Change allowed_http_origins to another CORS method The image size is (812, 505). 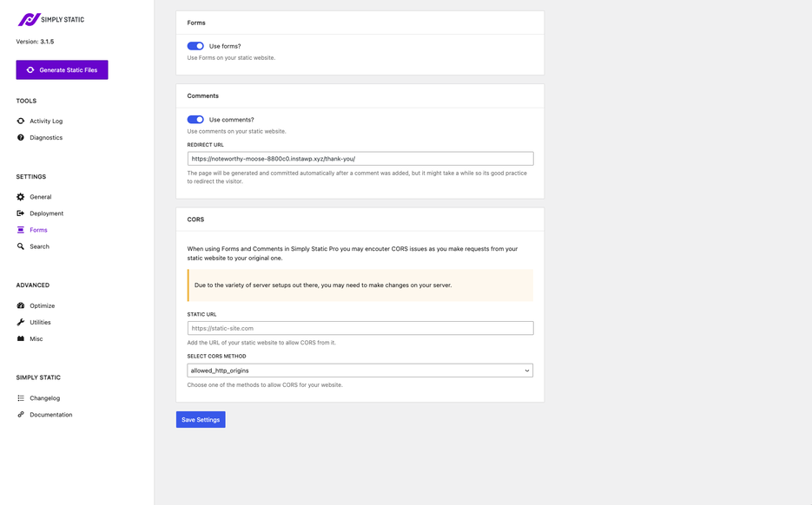click(x=360, y=369)
